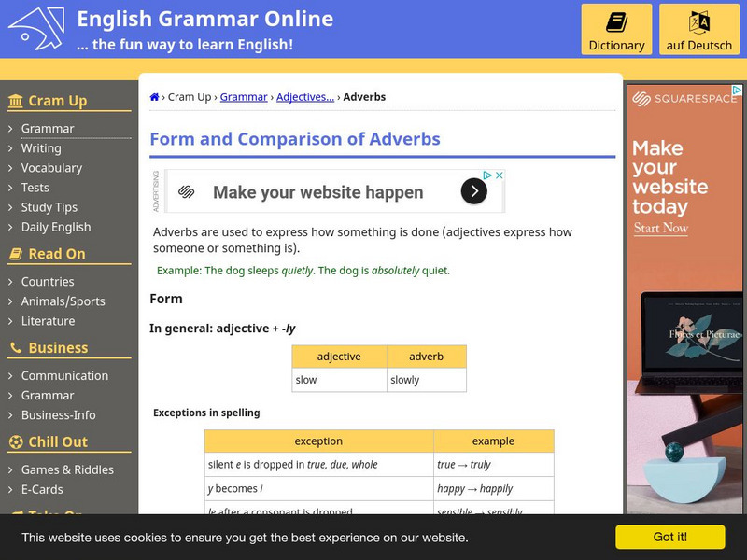The image size is (747, 560).
Task: Accept cookies with Got it! button
Action: coord(669,537)
